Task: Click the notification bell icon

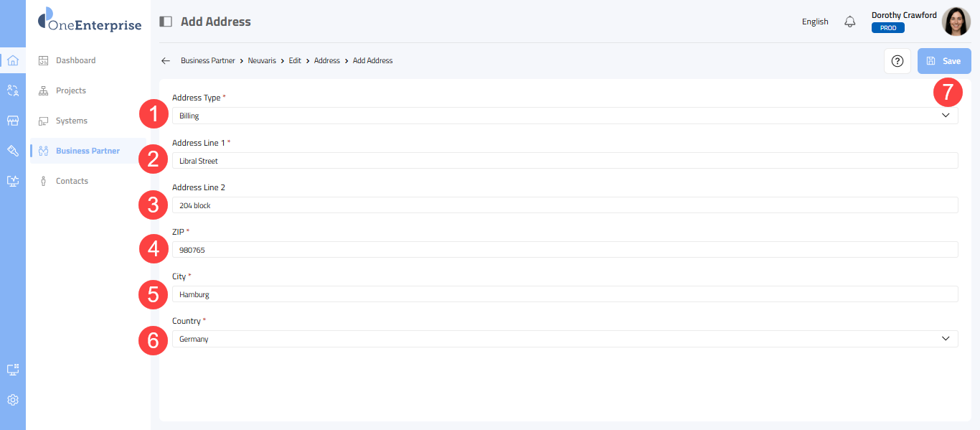Action: click(x=850, y=22)
